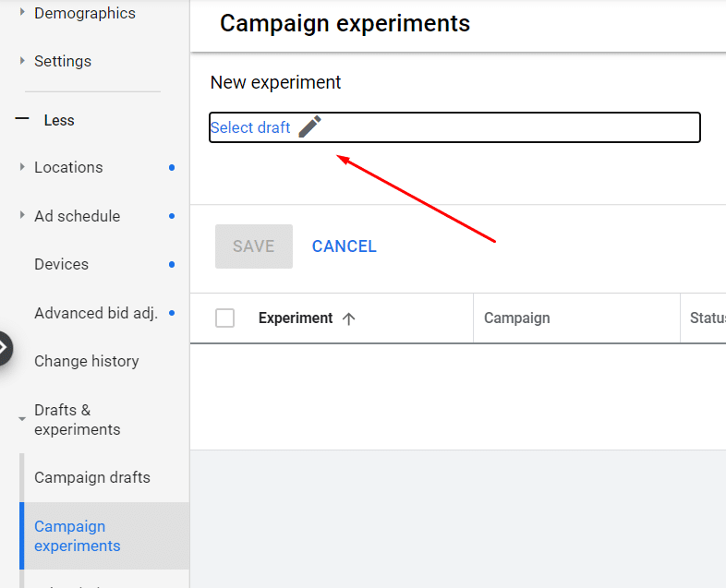Click the CANCEL button
726x588 pixels.
pos(344,246)
